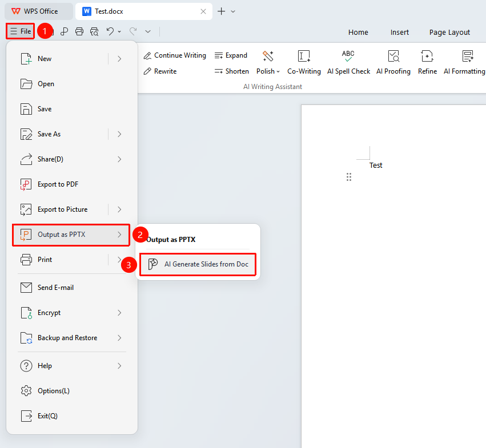
Task: Open Options(L) from the File menu
Action: [71, 391]
